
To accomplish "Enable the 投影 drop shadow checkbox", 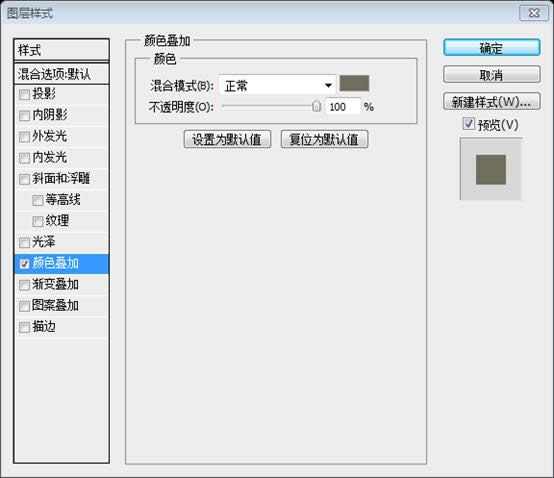I will (24, 94).
